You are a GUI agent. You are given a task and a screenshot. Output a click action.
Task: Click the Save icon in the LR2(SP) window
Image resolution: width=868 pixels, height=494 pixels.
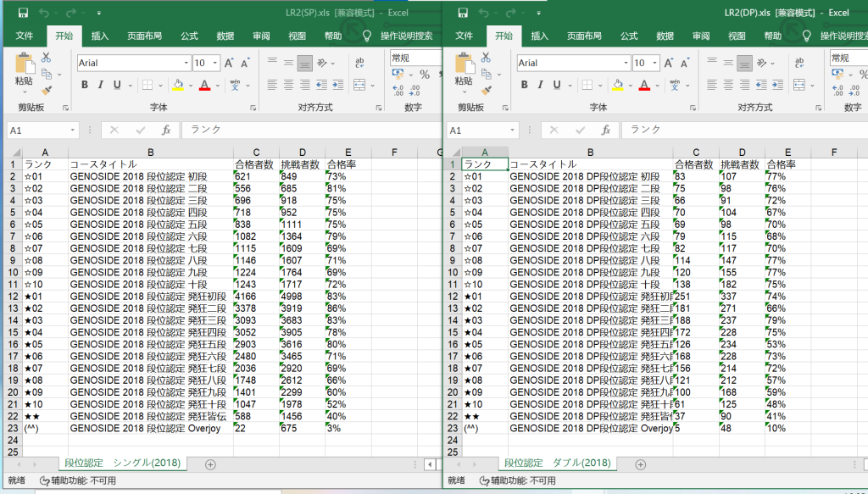click(x=23, y=13)
